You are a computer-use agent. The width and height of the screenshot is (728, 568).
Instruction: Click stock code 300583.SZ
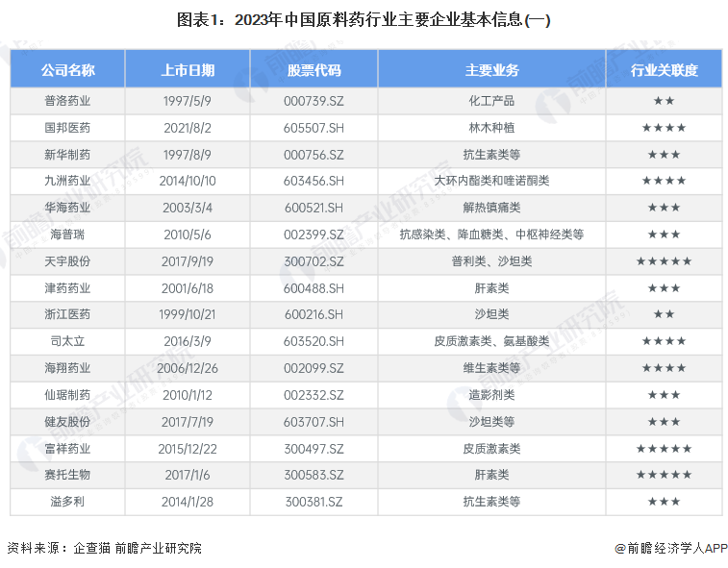[x=314, y=475]
